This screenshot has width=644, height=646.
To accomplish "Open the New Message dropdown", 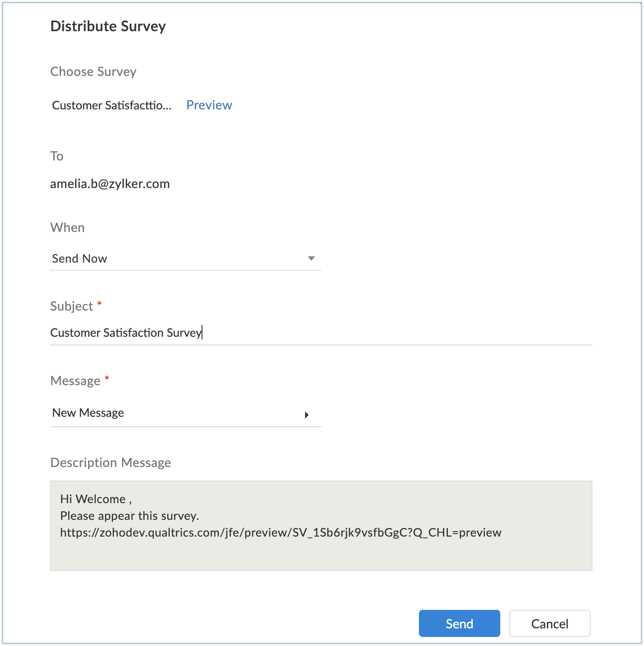I will [185, 413].
